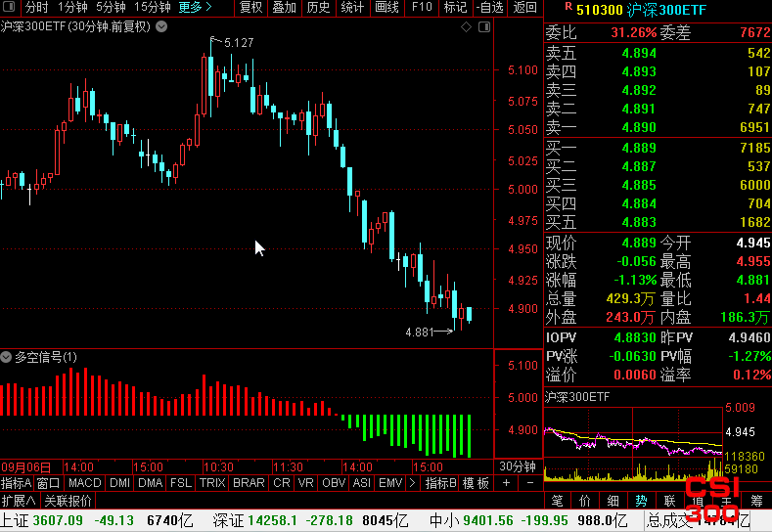Click the mini 沪深300ETF intraday chart

pos(633,442)
